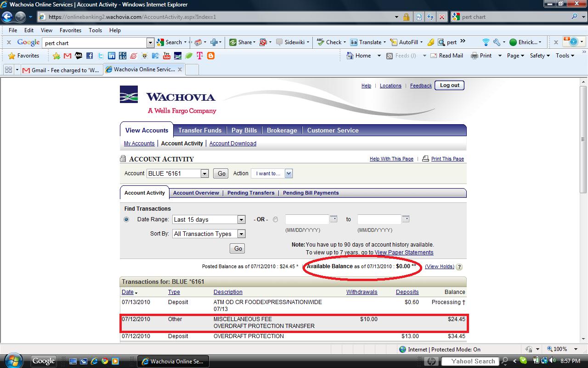Viewport: 588px width, 368px height.
Task: Click the taskbar volume speaker icon
Action: 552,361
